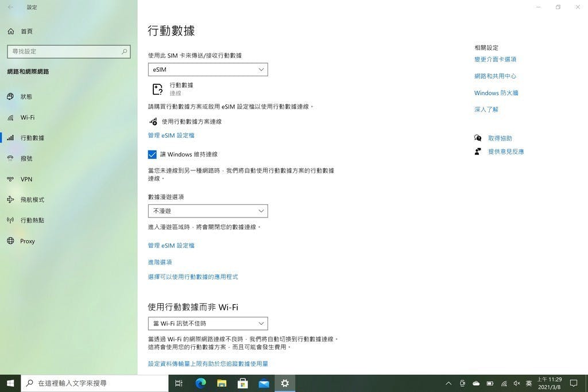The height and width of the screenshot is (392, 588).
Task: Open File Explorer from the taskbar
Action: 222,383
